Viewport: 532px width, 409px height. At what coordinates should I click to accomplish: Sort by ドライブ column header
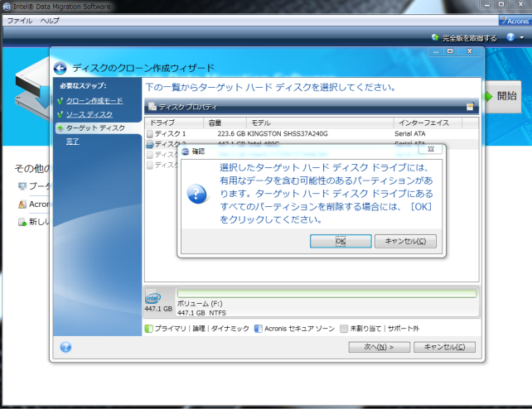[x=174, y=123]
